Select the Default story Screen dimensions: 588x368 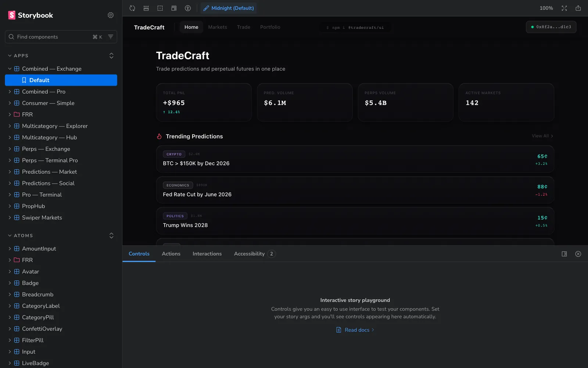click(61, 80)
